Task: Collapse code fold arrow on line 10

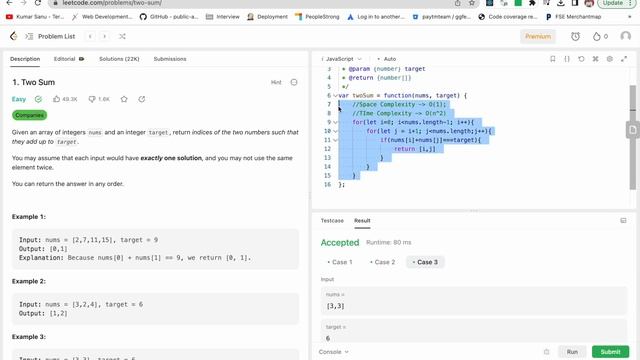Action: click(x=336, y=131)
